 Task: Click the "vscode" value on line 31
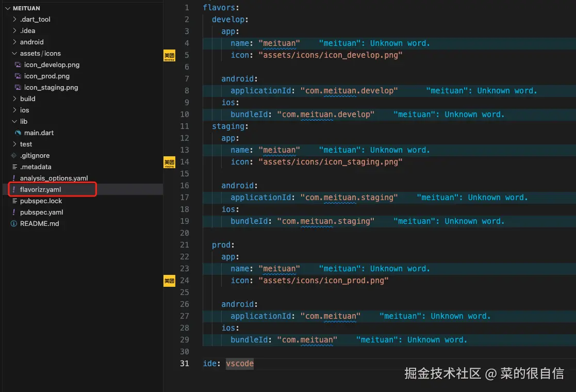[x=239, y=363]
